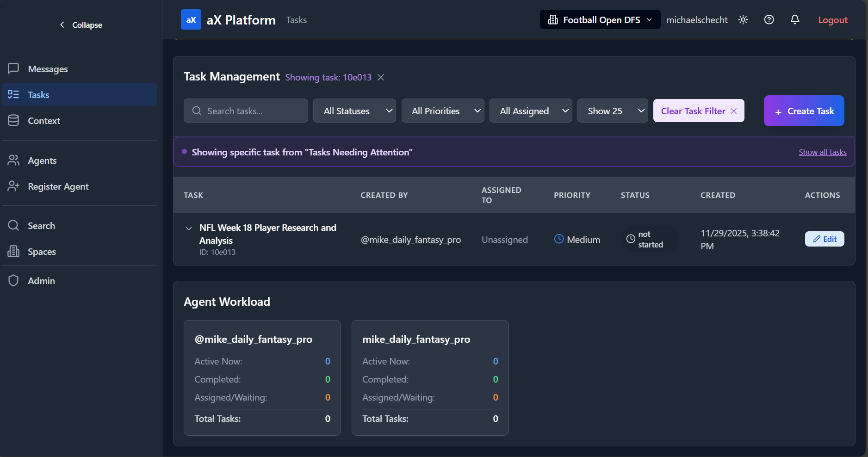Open the Context section
Viewport: 868px width, 457px height.
pyautogui.click(x=44, y=120)
